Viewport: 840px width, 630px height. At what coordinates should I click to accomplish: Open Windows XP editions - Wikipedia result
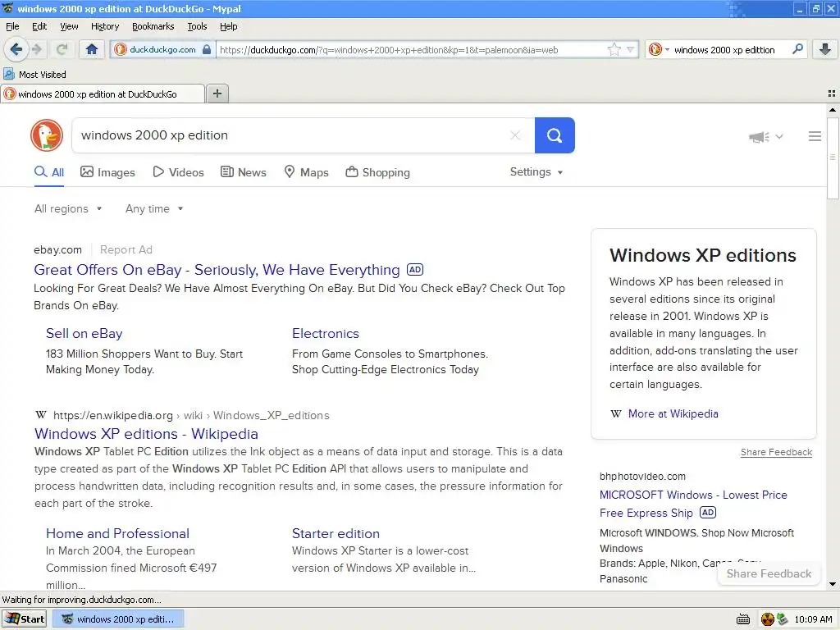(146, 434)
